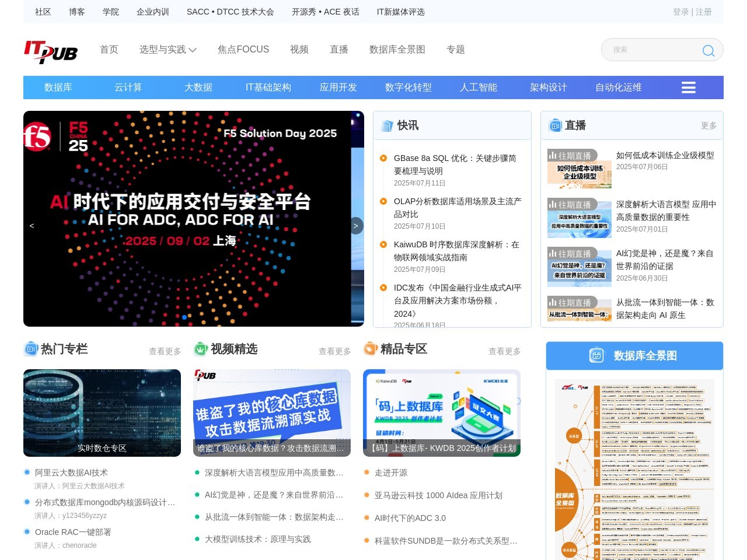Open 专题 in main navigation
Image resolution: width=747 pixels, height=560 pixels.
click(456, 50)
